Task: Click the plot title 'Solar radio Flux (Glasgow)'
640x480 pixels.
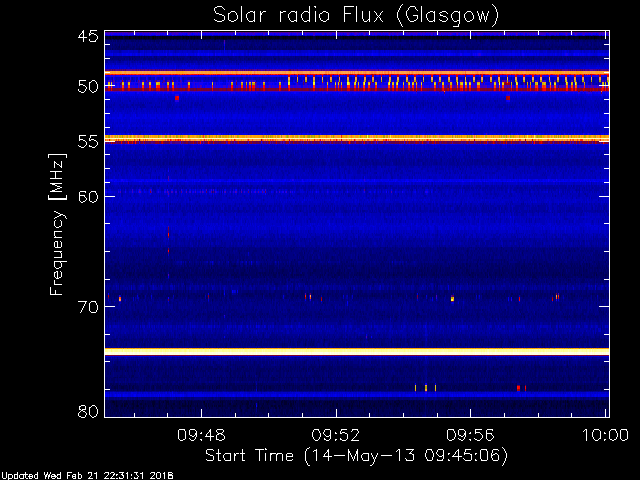Action: click(356, 16)
